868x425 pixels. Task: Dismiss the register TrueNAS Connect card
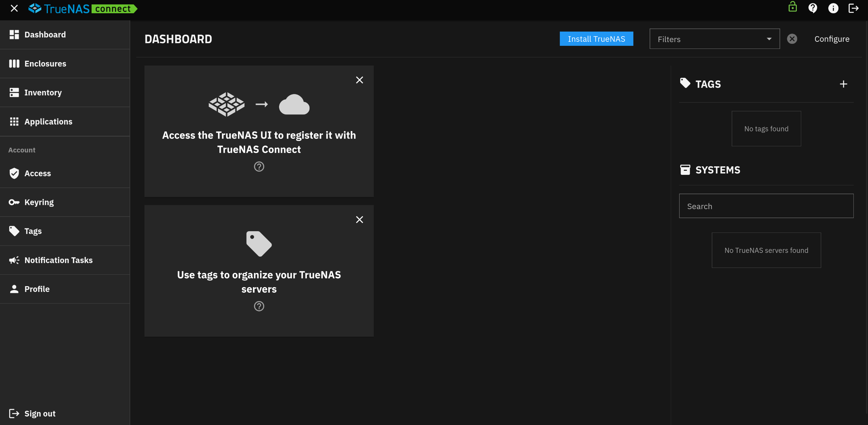[x=359, y=80]
